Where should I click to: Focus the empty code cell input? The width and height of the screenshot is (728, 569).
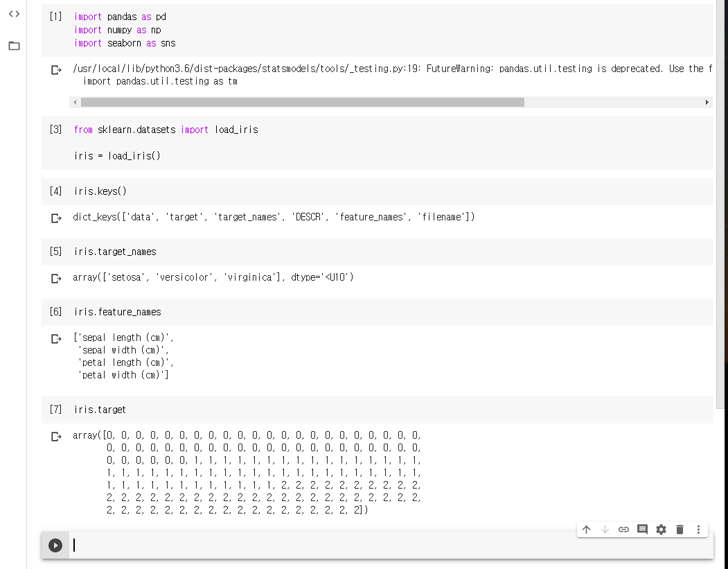pos(388,545)
